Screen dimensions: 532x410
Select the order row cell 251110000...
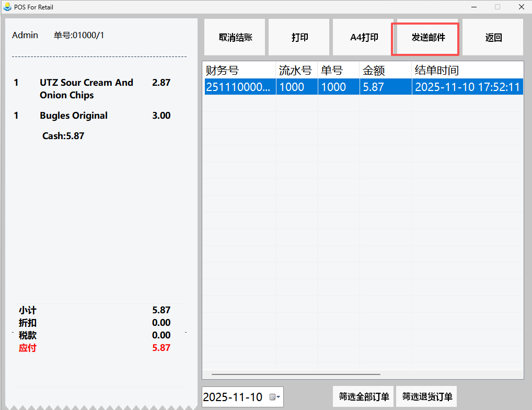pyautogui.click(x=239, y=87)
